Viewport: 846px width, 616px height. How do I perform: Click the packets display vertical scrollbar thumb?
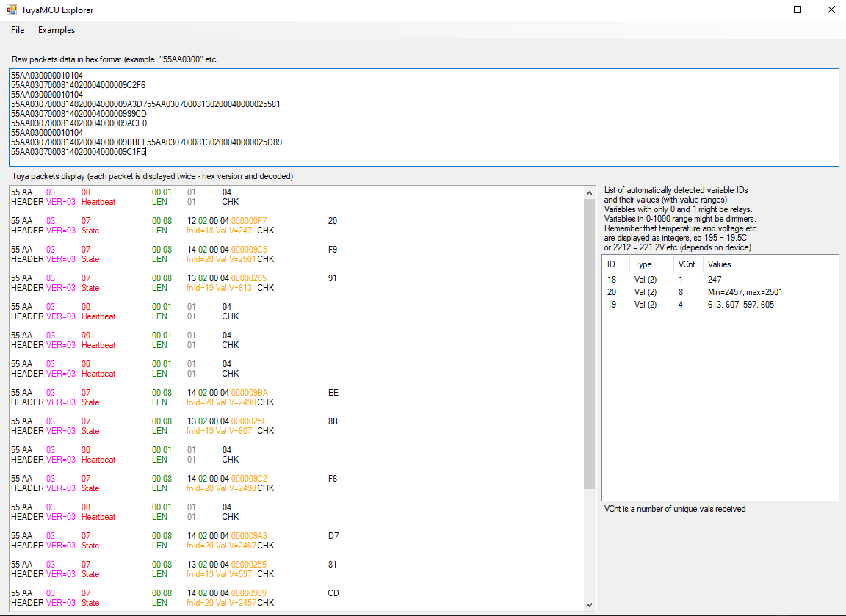pyautogui.click(x=589, y=344)
